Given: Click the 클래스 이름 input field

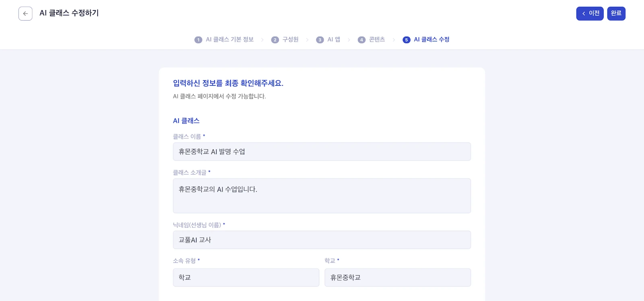Looking at the screenshot, I should [322, 152].
